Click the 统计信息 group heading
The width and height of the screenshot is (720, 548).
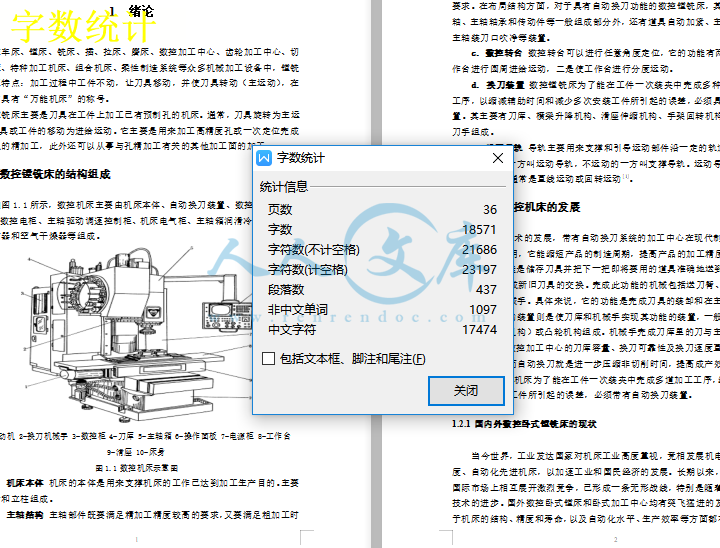click(x=284, y=187)
